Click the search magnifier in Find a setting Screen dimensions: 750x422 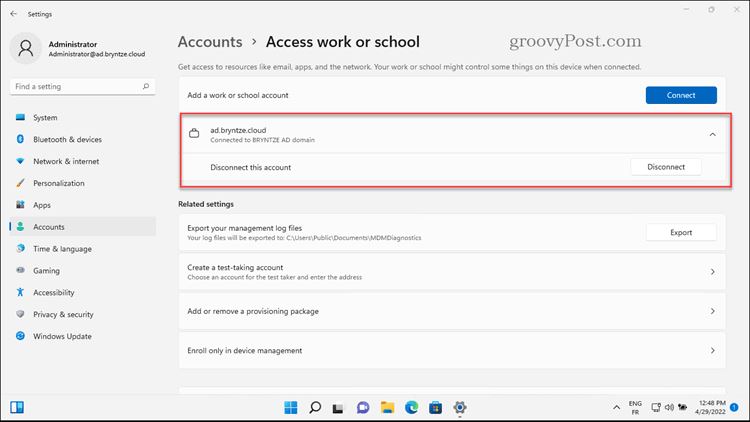(x=146, y=87)
